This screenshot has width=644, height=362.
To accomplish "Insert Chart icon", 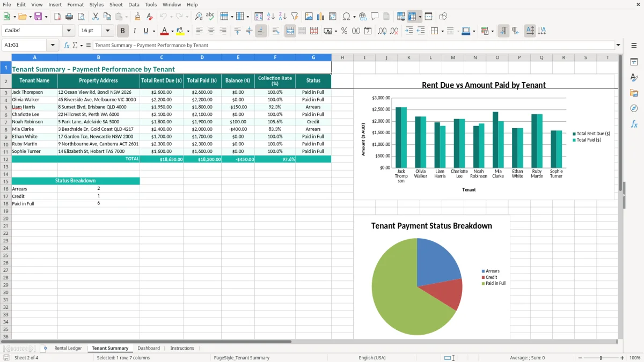I will click(x=321, y=17).
